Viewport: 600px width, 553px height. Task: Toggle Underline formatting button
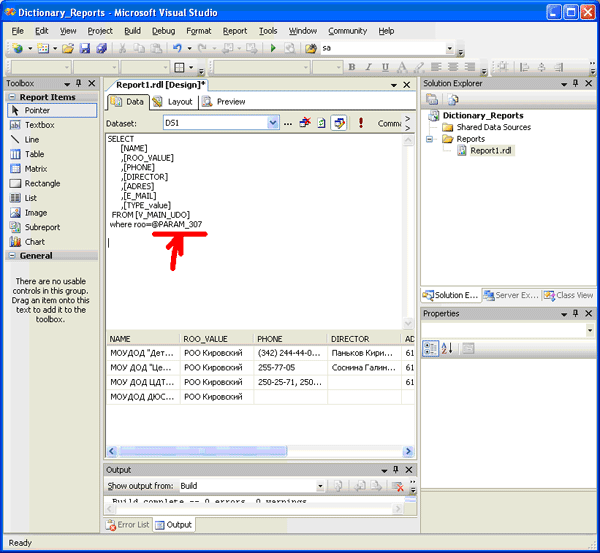[x=385, y=67]
